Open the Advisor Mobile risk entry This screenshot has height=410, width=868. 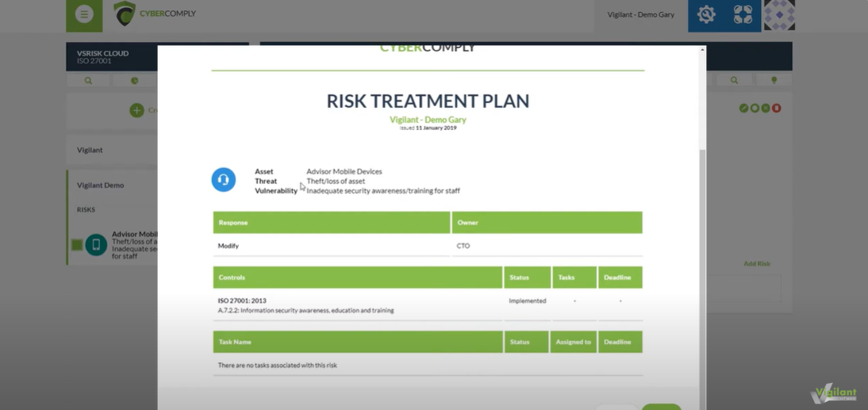[135, 245]
